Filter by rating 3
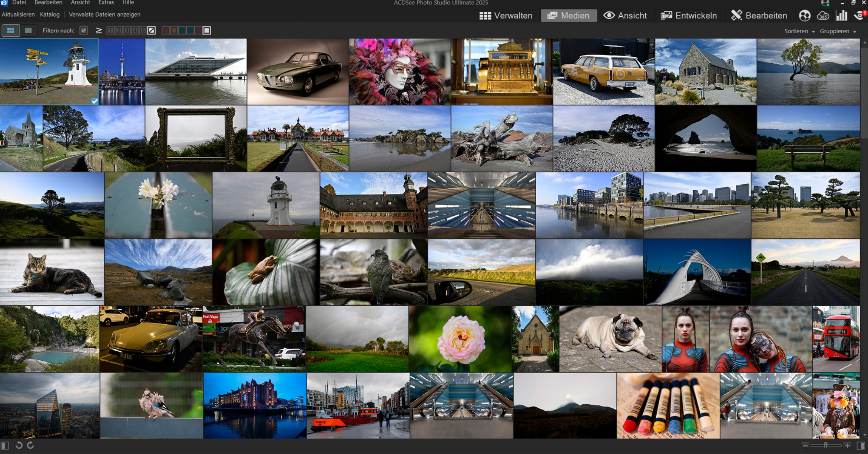 127,30
